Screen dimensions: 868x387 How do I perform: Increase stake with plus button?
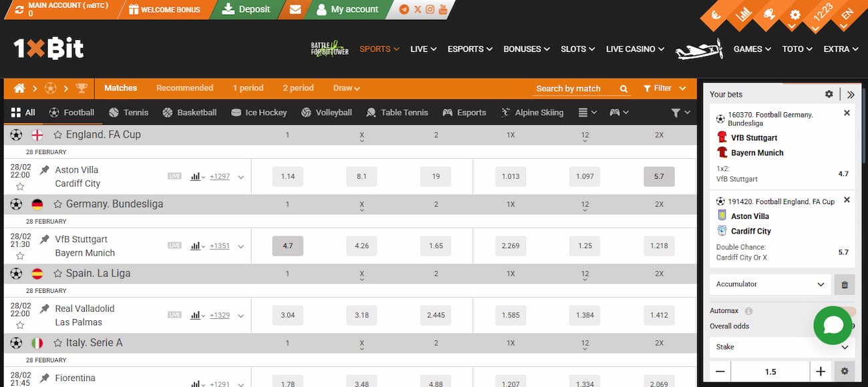tap(821, 372)
